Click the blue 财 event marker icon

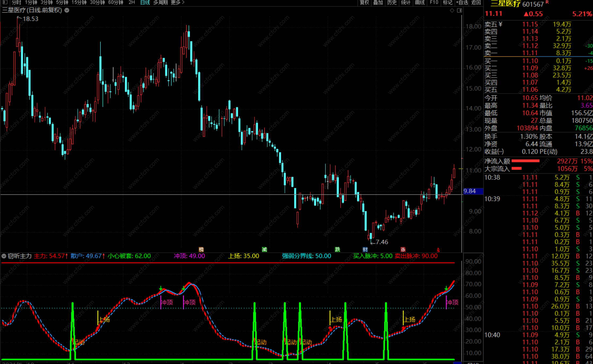click(x=365, y=249)
